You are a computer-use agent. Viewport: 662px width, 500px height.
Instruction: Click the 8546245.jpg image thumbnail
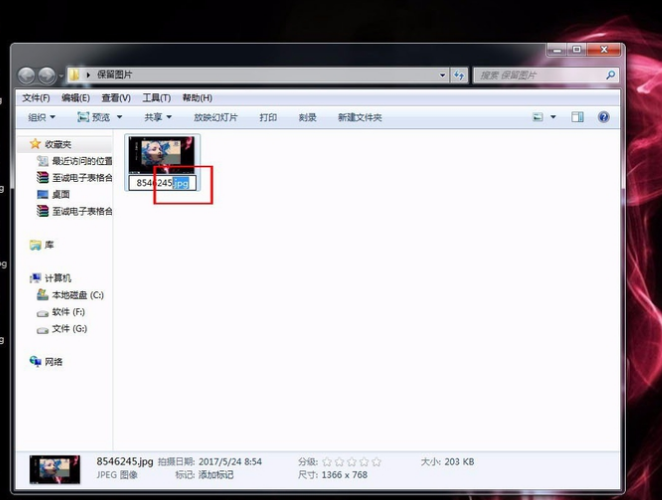pyautogui.click(x=162, y=155)
